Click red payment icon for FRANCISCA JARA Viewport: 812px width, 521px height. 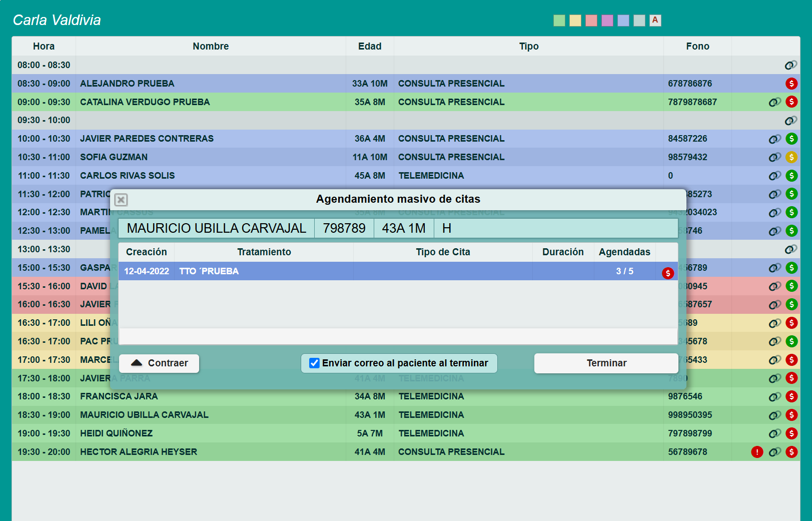click(791, 396)
